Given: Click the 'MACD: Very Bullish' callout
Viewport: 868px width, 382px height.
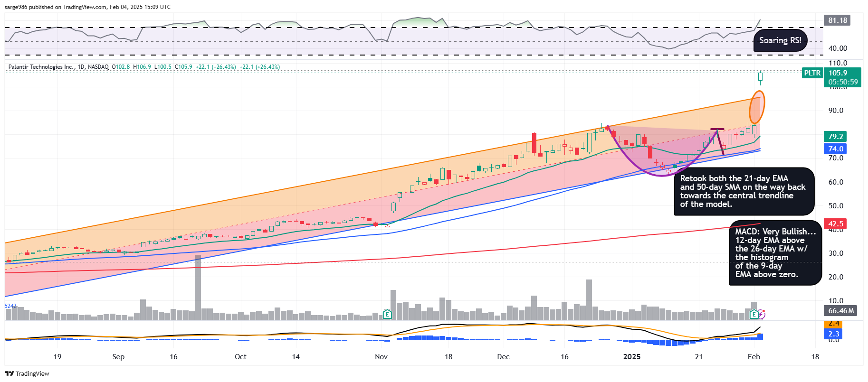Looking at the screenshot, I should 775,252.
